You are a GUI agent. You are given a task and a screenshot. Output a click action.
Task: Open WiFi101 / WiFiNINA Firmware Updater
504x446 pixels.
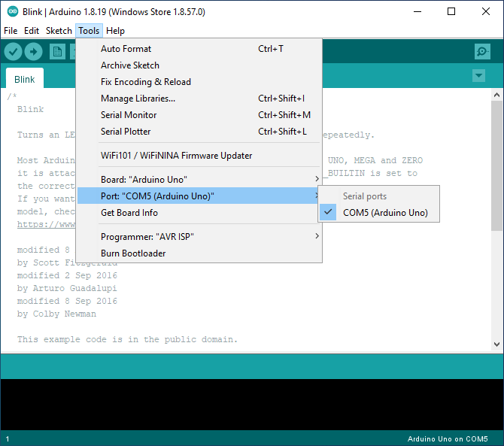199,156
